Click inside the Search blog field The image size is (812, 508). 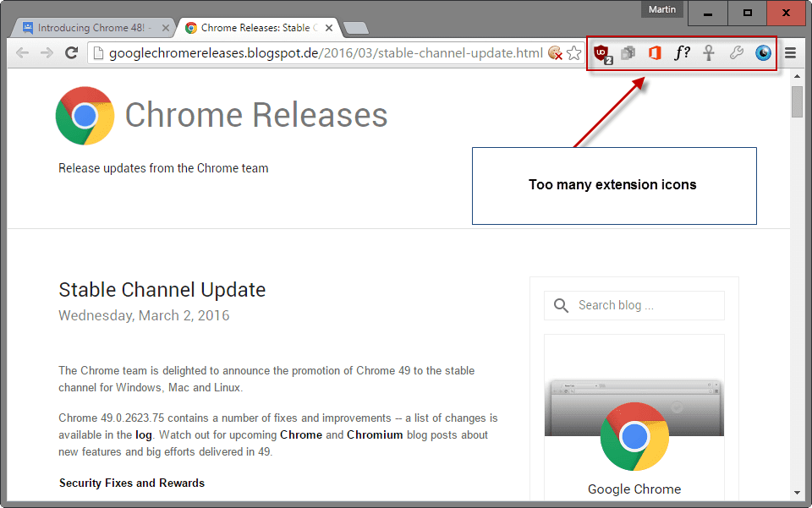click(x=634, y=305)
